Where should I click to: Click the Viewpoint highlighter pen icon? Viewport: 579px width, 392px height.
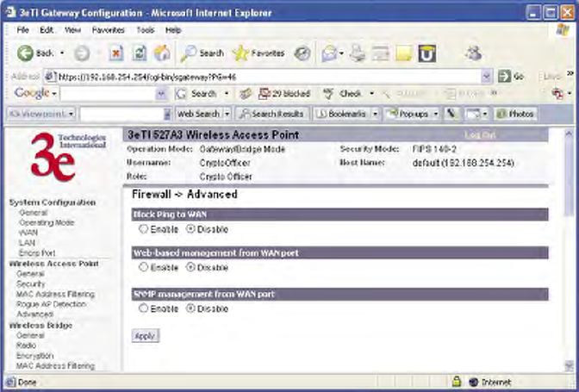[x=451, y=114]
